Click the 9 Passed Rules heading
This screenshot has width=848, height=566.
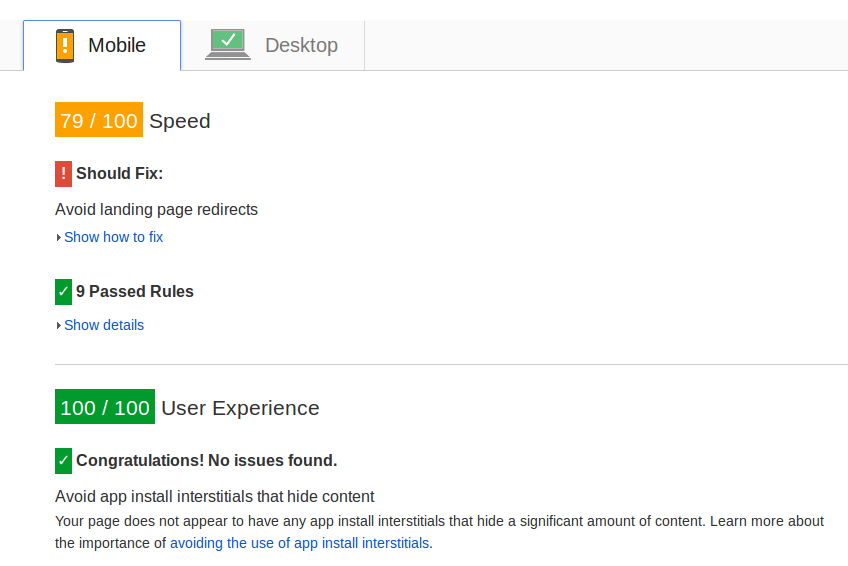tap(135, 291)
